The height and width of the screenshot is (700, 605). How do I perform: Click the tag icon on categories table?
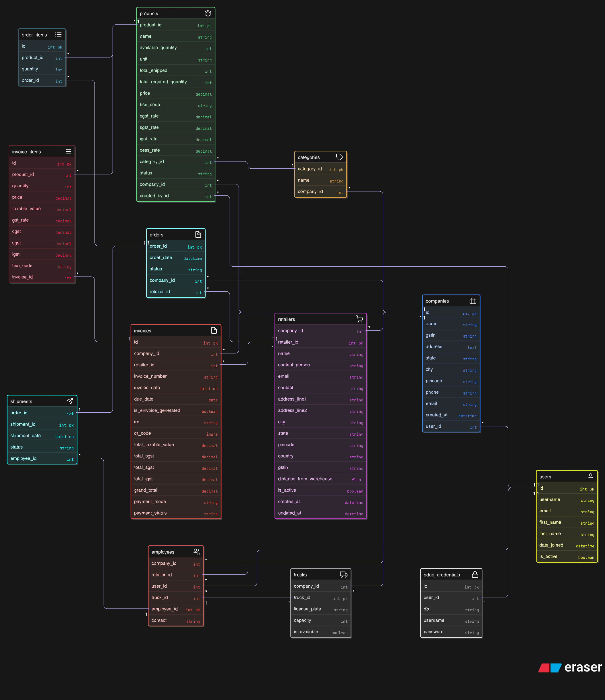point(339,157)
